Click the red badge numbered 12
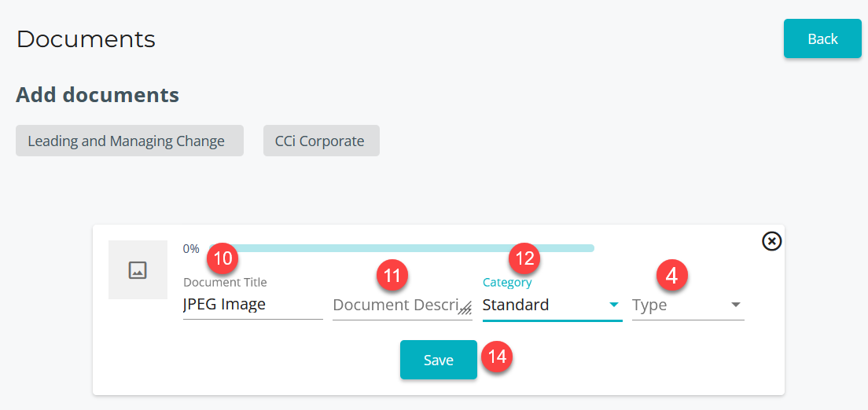 click(x=525, y=258)
